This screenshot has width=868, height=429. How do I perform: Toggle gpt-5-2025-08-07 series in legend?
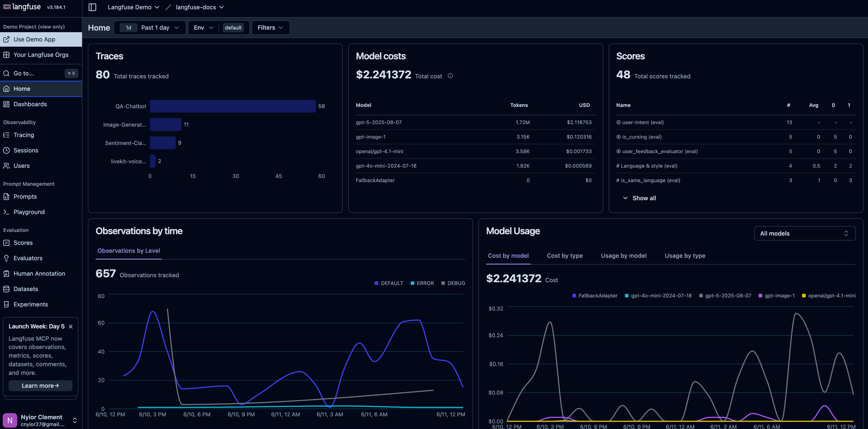(725, 296)
